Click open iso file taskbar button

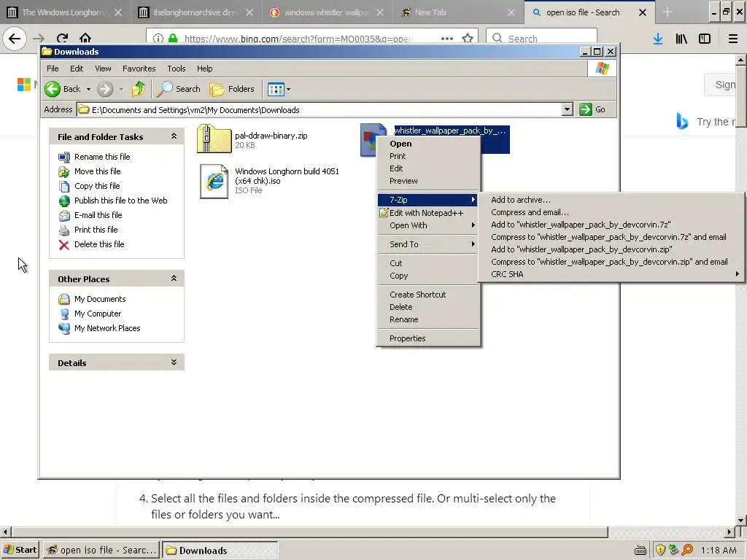[101, 550]
